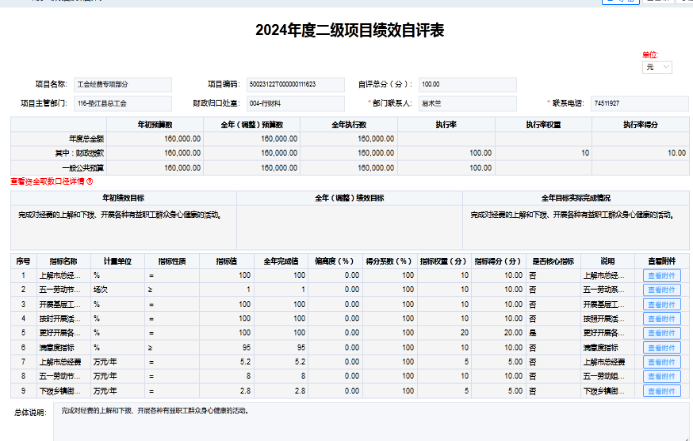This screenshot has height=441, width=693.
Task: Select the 自评总分 field with 100.00
Action: pyautogui.click(x=468, y=84)
